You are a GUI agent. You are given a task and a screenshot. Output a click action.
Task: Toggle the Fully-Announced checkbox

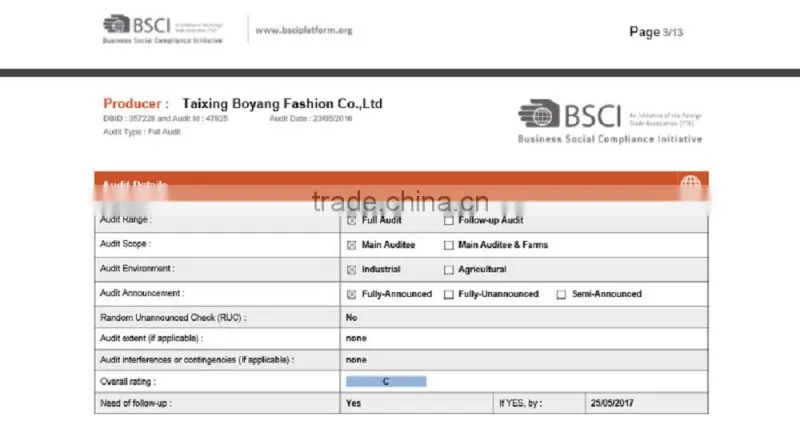tap(352, 294)
